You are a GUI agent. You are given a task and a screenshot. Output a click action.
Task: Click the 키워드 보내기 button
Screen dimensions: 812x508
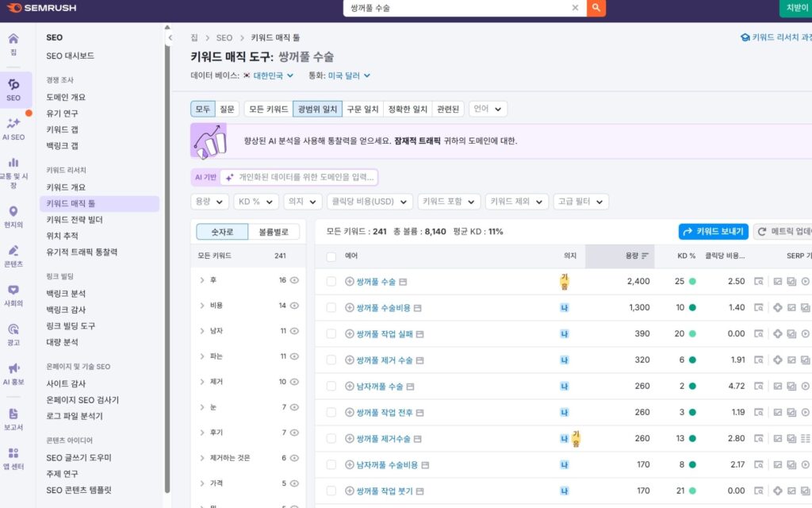(x=713, y=231)
